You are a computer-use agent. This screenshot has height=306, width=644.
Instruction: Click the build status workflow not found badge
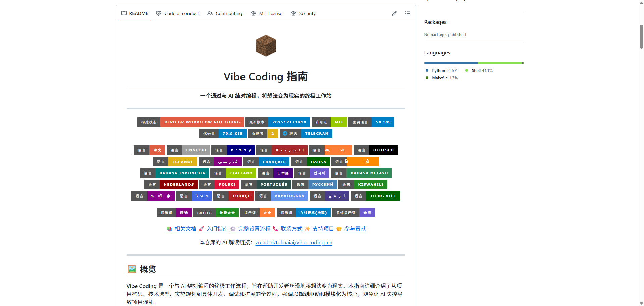pyautogui.click(x=191, y=122)
